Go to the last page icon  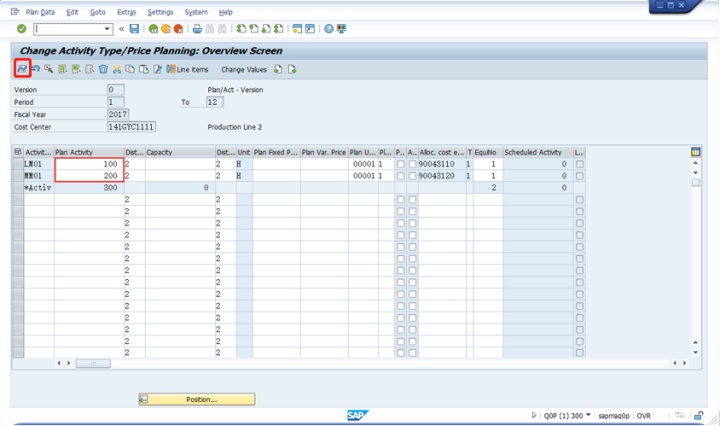tap(278, 29)
